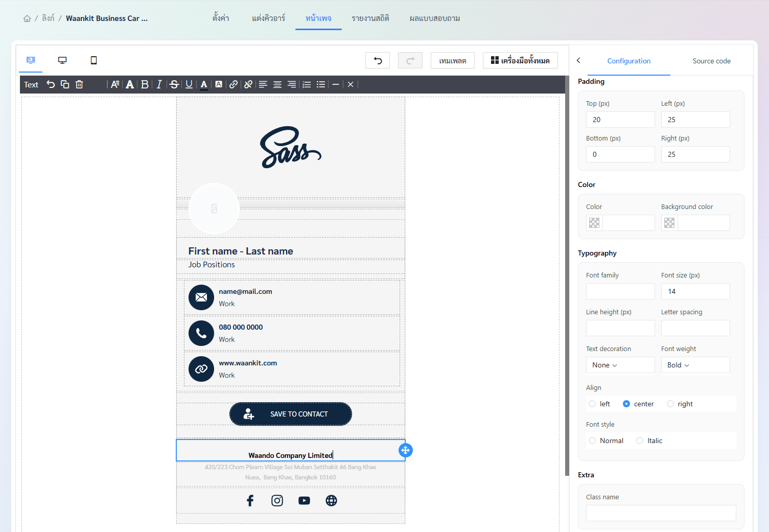Toggle bold formatting
The height and width of the screenshot is (532, 769).
(145, 84)
